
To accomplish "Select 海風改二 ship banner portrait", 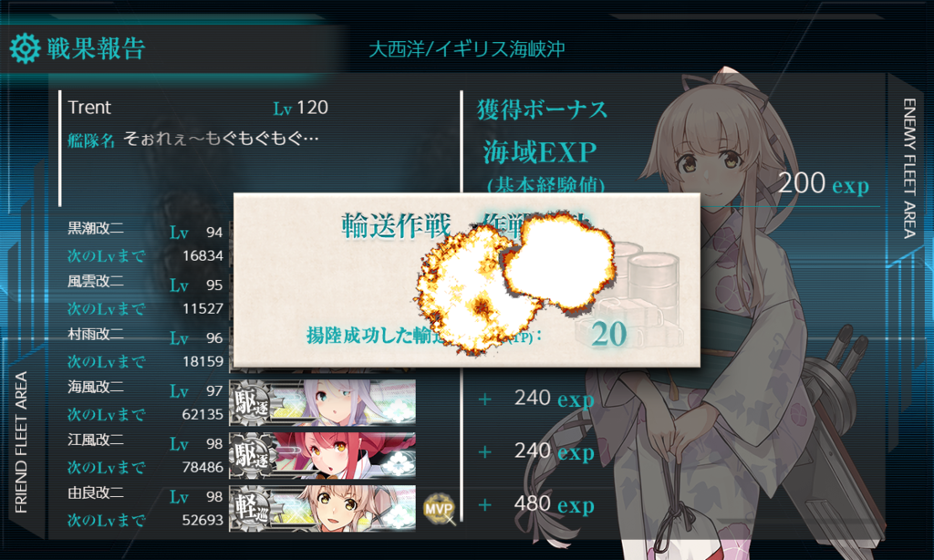I will coord(322,403).
